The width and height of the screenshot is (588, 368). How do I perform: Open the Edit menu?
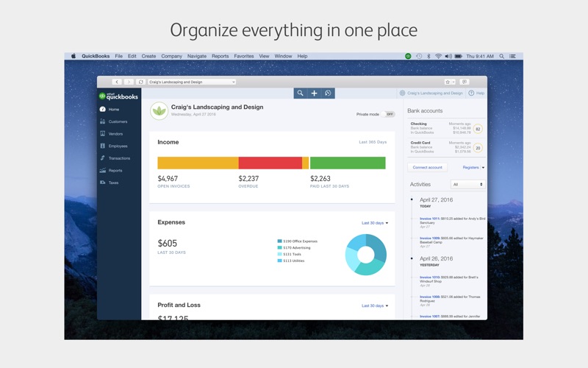132,56
